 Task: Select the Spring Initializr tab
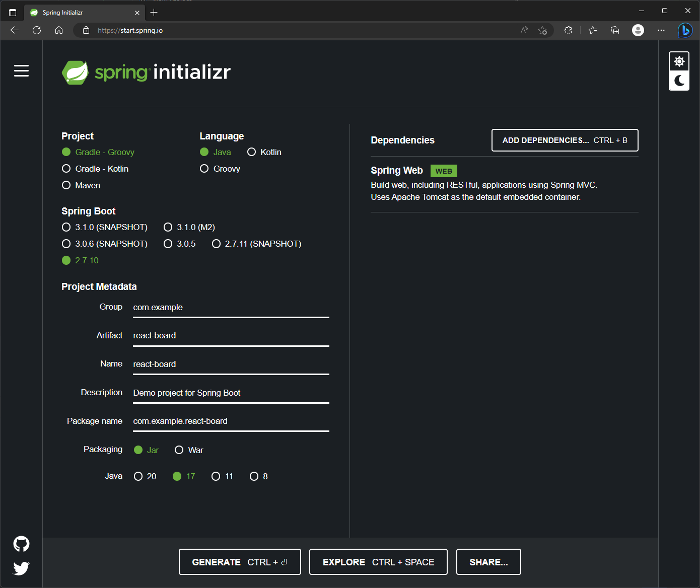coord(85,13)
